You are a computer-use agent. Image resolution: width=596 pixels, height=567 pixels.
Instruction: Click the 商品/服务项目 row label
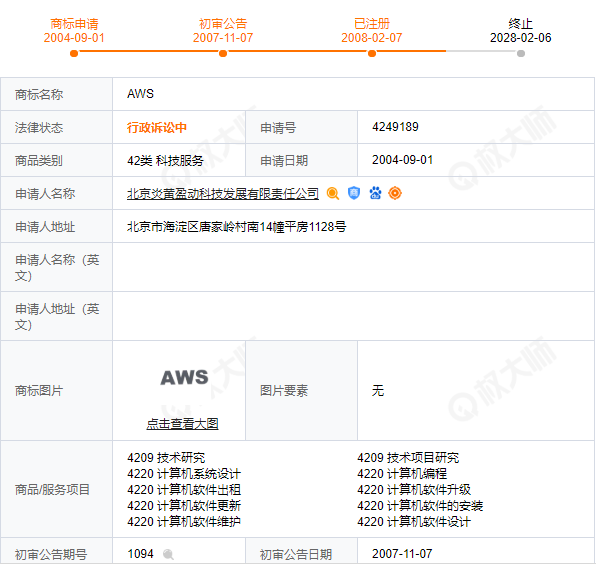coord(52,490)
